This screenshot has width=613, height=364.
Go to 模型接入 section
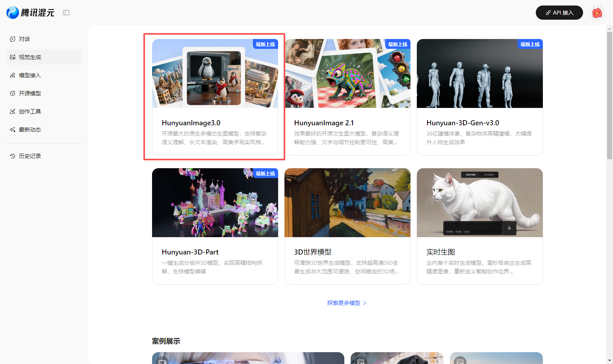pyautogui.click(x=44, y=75)
